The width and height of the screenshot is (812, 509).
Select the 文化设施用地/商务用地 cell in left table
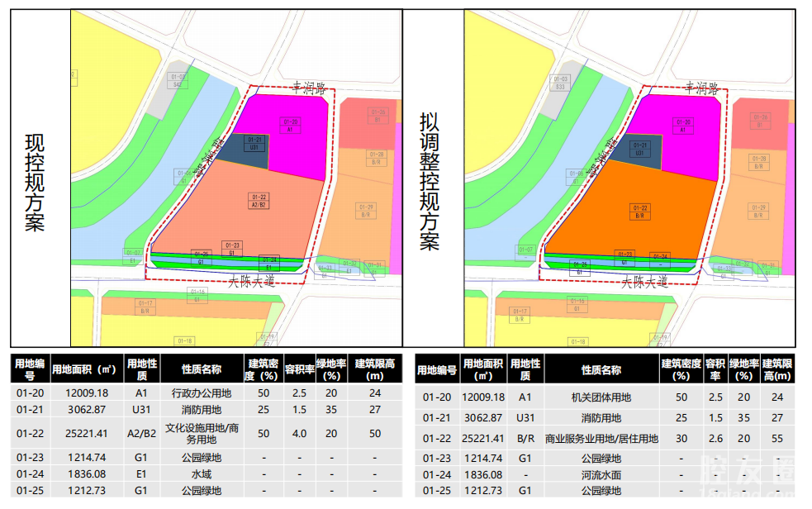(201, 433)
